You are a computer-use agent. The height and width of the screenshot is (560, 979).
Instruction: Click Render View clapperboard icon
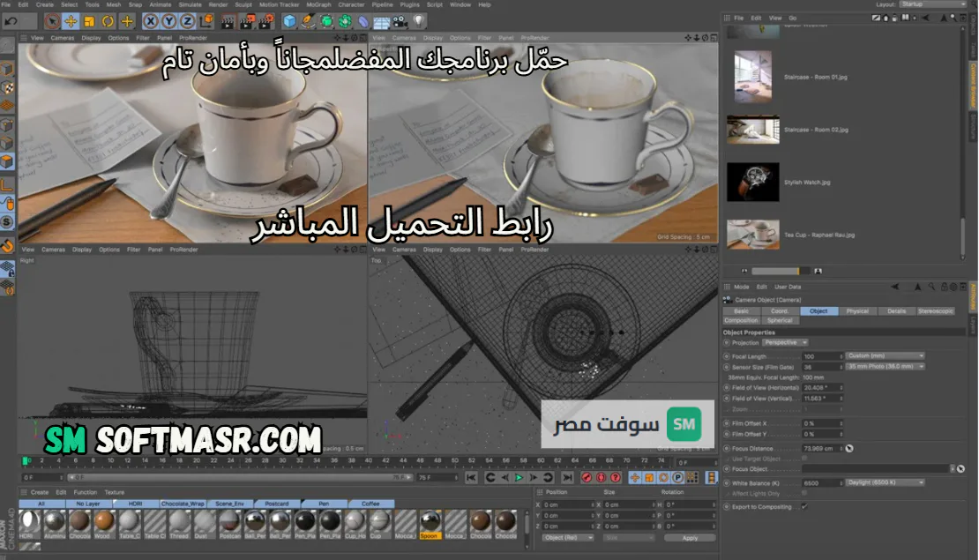(228, 22)
